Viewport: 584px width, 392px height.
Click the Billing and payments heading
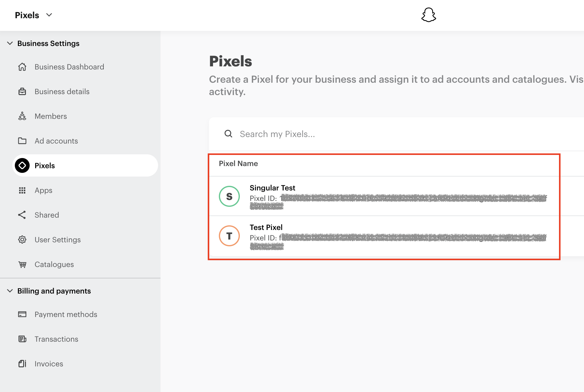[x=54, y=291]
